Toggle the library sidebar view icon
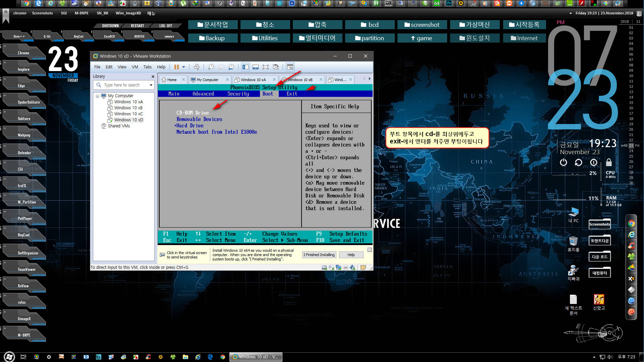The height and width of the screenshot is (362, 644). 246,67
